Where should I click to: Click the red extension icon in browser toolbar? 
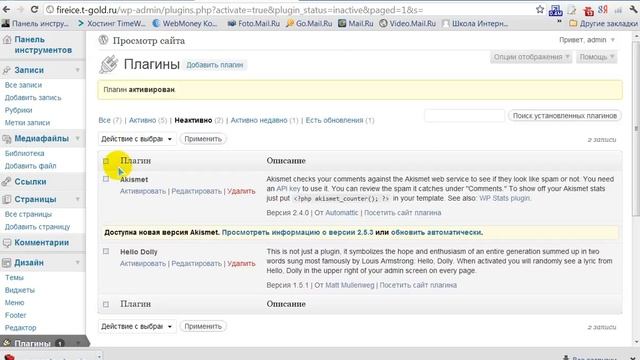pos(588,11)
